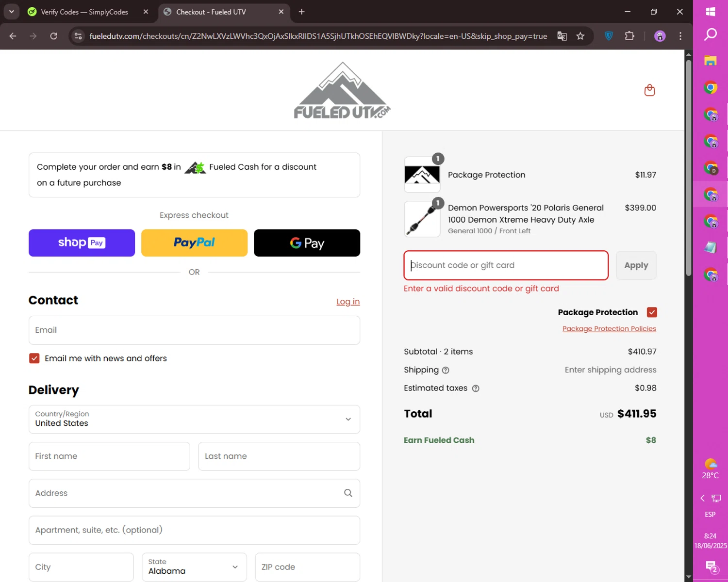Bookmark this page with the star
The image size is (728, 582).
tap(580, 36)
